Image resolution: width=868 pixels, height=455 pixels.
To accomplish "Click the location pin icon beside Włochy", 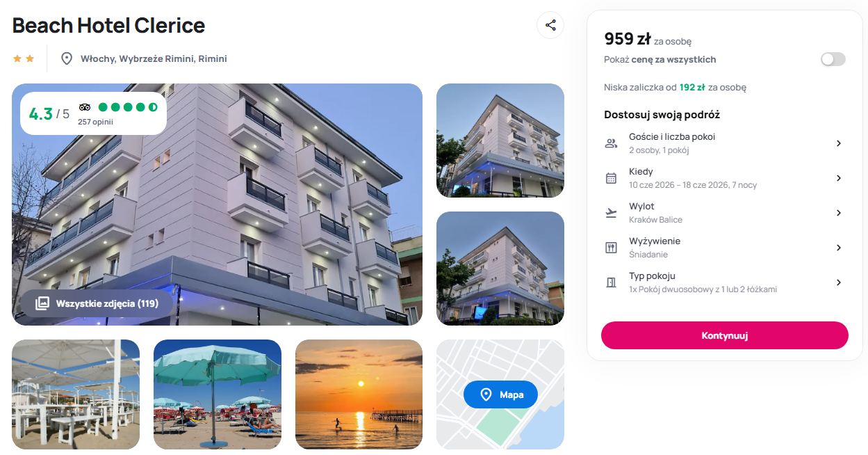I will click(67, 58).
